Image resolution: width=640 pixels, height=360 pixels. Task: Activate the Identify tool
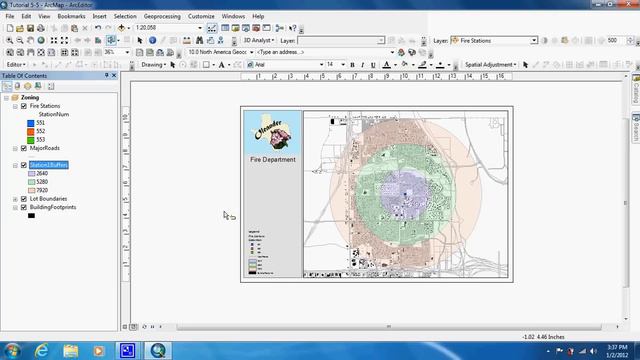[x=152, y=40]
